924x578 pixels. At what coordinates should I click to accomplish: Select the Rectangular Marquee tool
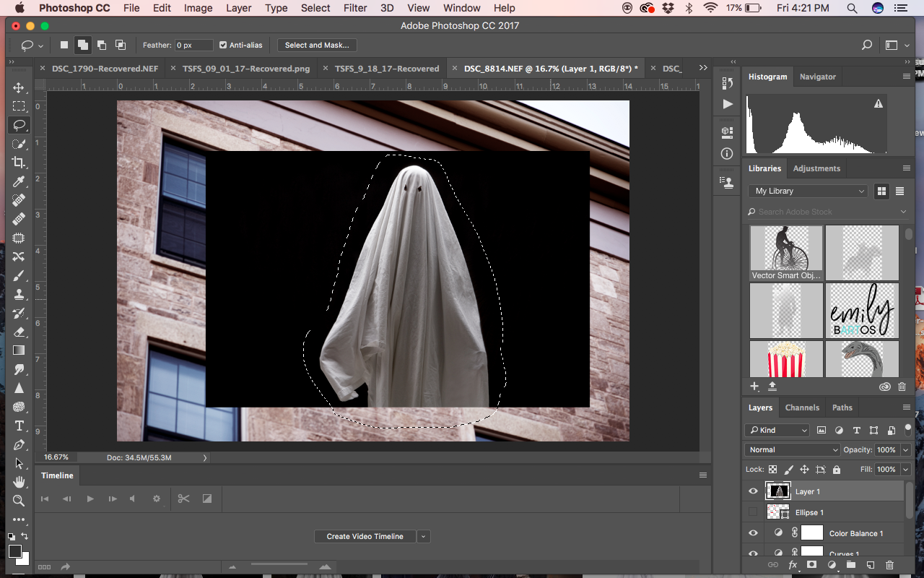pos(19,106)
